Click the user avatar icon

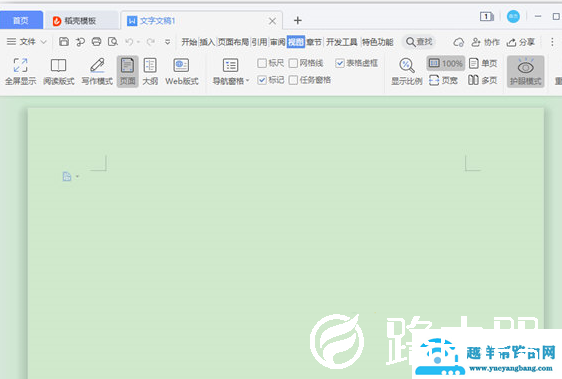click(x=513, y=16)
